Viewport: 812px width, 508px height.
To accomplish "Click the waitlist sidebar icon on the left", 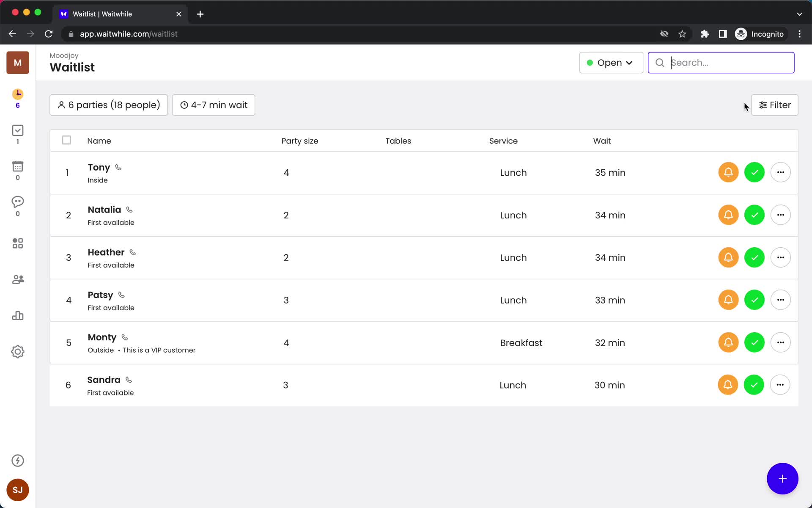I will 17,98.
